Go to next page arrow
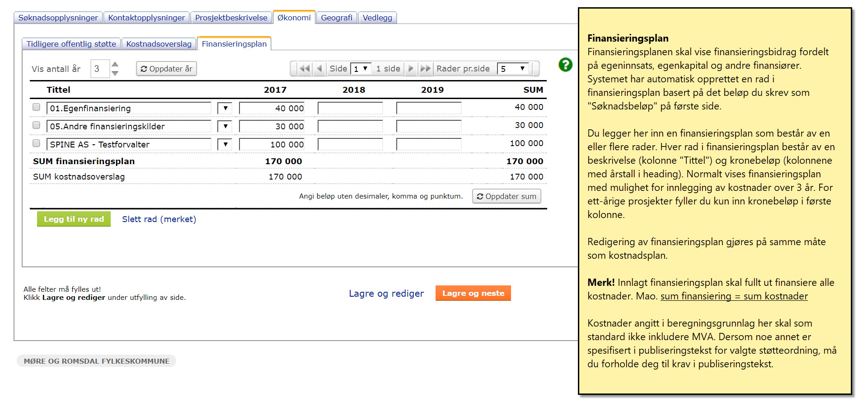 (x=411, y=69)
